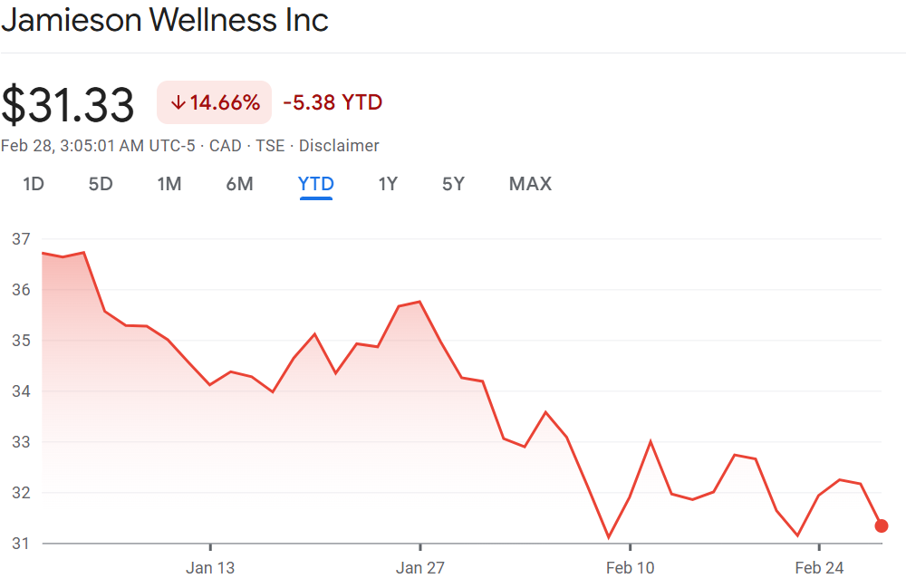
Task: Select the 5Y time range
Action: click(453, 184)
